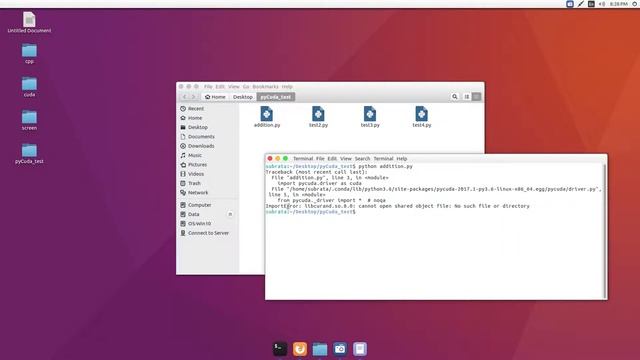640x360 pixels.
Task: Select the cuda folder on the desktop
Action: click(x=29, y=87)
